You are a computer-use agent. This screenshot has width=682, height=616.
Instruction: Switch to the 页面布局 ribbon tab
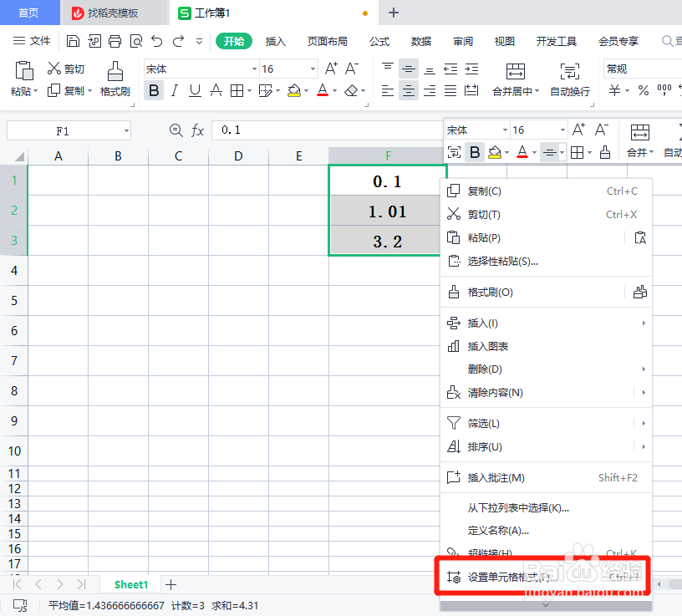click(327, 41)
